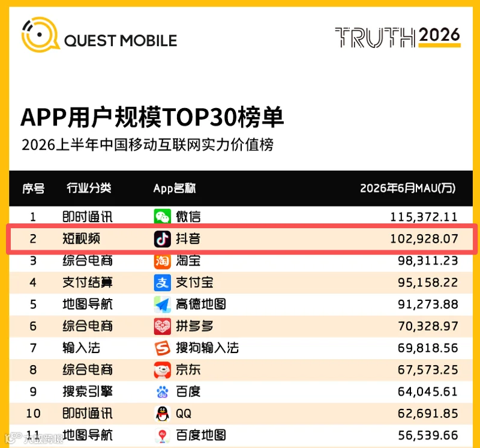Click the title APP用户规模TOP30榜单
The height and width of the screenshot is (448, 480).
point(152,117)
